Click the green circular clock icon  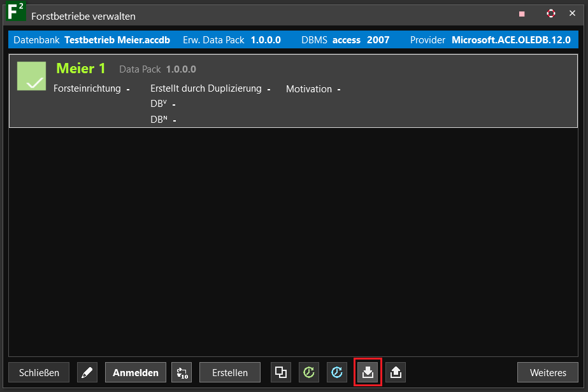point(309,372)
